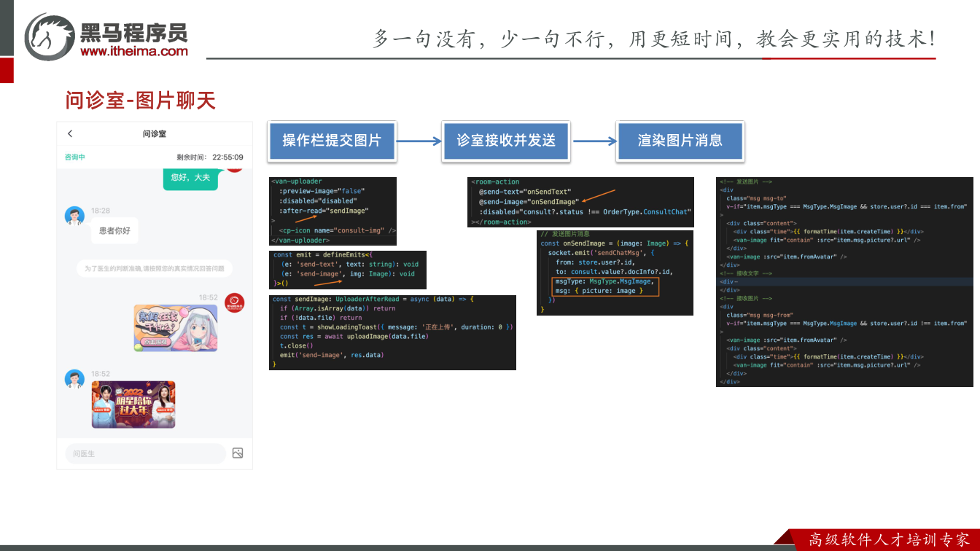
Task: Click the 诊室接收并发送 step box
Action: [506, 141]
